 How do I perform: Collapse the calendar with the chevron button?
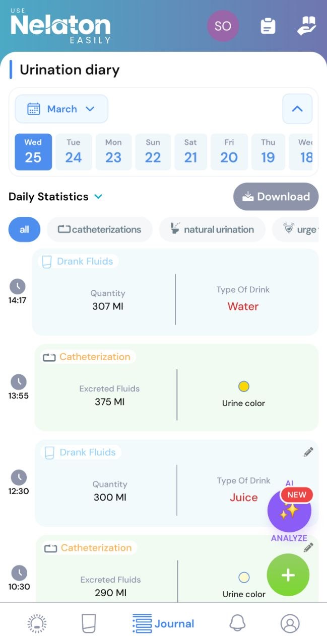[297, 109]
